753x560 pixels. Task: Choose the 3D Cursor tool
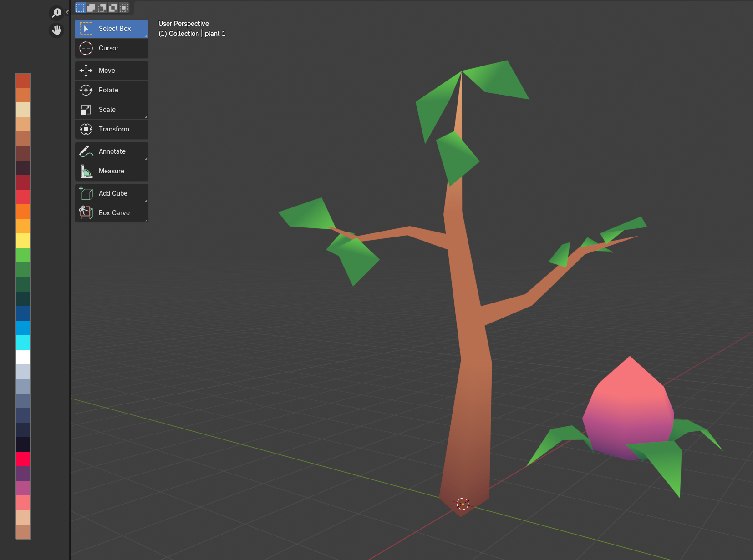[112, 48]
